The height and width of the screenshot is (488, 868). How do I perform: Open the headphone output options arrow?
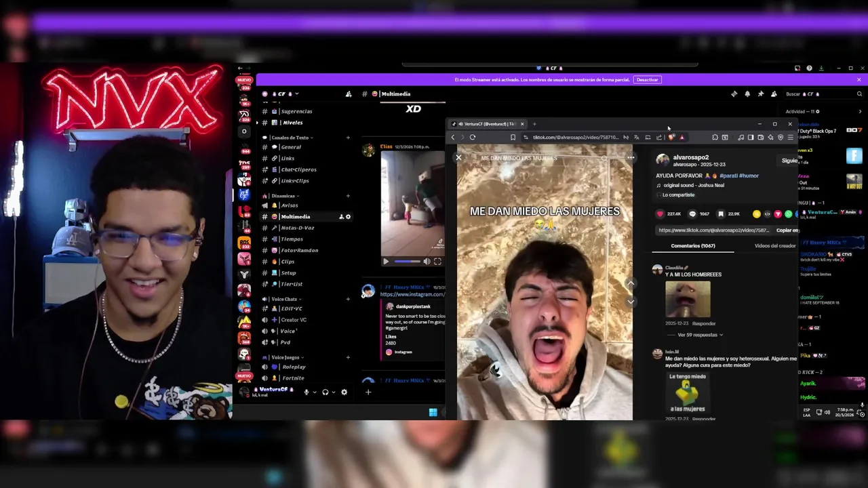(333, 392)
